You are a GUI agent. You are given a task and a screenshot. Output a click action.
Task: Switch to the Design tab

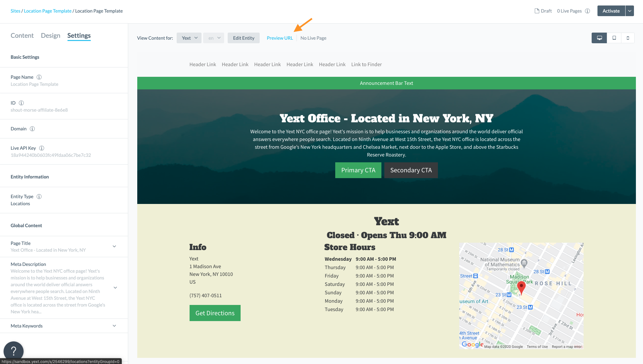tap(50, 35)
